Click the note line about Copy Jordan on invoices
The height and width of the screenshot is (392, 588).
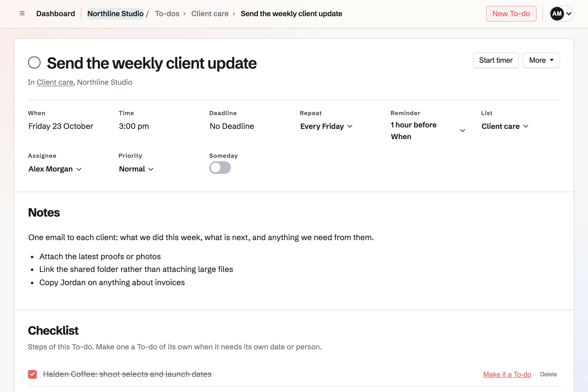[112, 282]
